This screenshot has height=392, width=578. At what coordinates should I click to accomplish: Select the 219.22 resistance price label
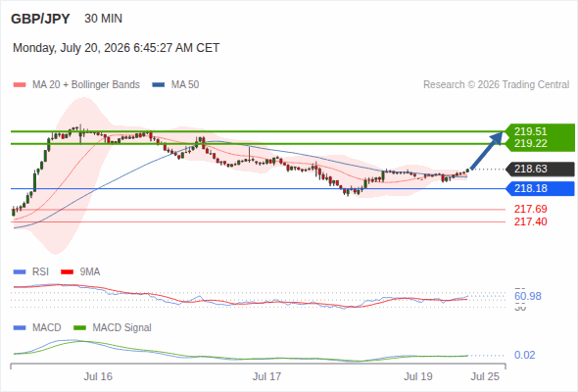click(530, 143)
